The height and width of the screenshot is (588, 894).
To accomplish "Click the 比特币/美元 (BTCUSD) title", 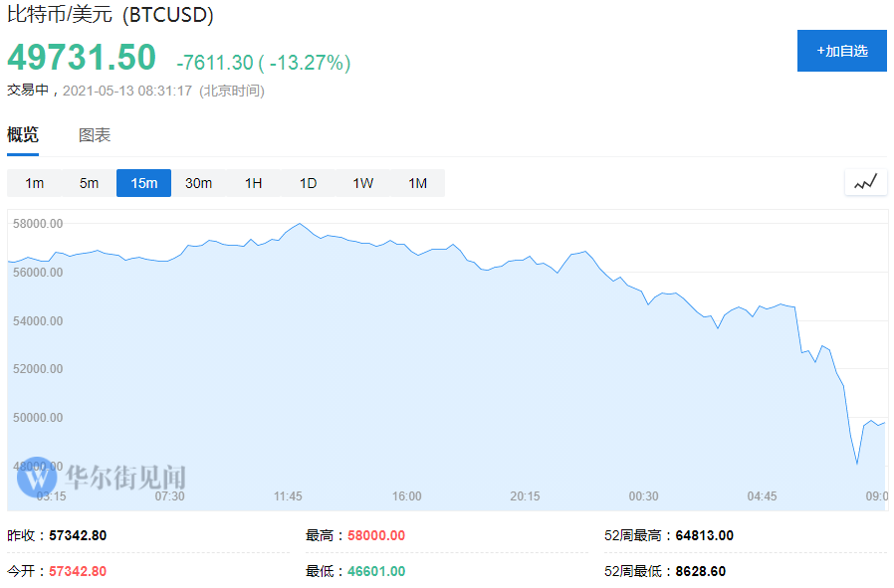I will tap(111, 16).
